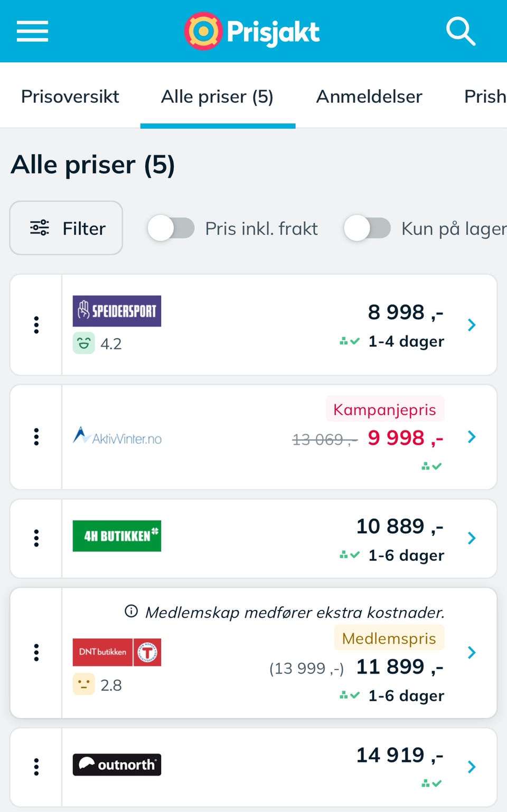Viewport: 507px width, 812px height.
Task: Select the 4H Butikken store logo
Action: point(117,536)
